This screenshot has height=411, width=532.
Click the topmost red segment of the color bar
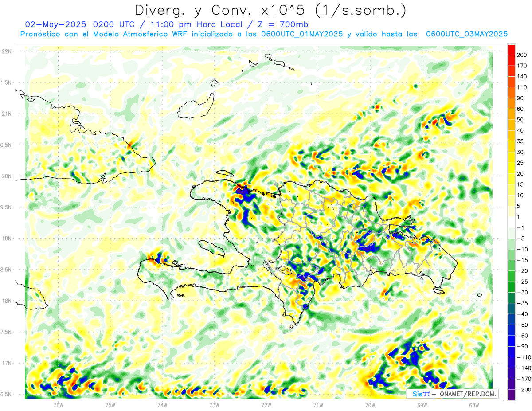(x=511, y=50)
